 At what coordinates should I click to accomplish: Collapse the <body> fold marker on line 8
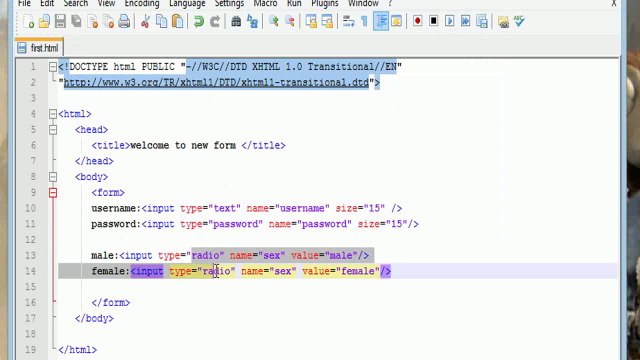click(53, 177)
